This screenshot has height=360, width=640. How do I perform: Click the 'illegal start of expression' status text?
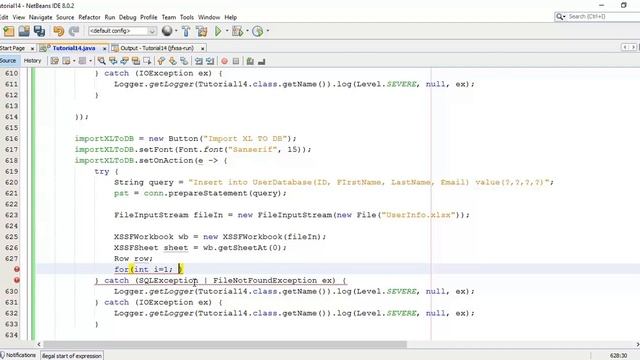72,356
